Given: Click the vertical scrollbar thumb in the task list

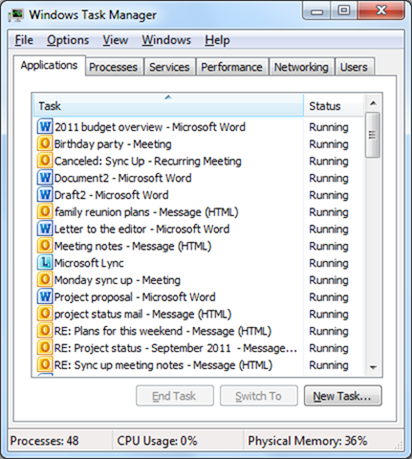Looking at the screenshot, I should click(372, 135).
